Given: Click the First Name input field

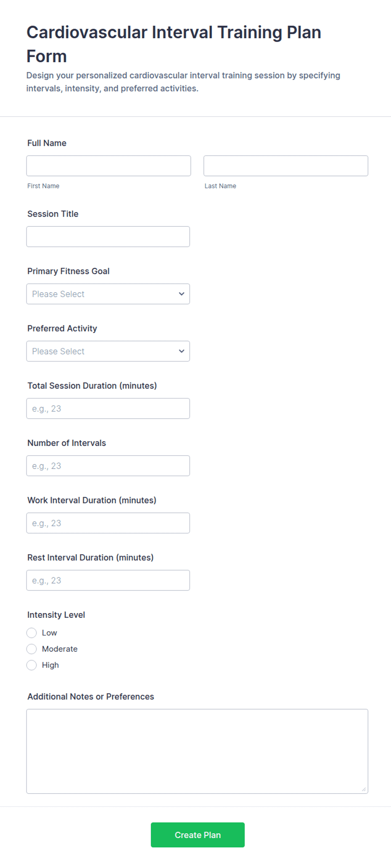Looking at the screenshot, I should pos(108,166).
